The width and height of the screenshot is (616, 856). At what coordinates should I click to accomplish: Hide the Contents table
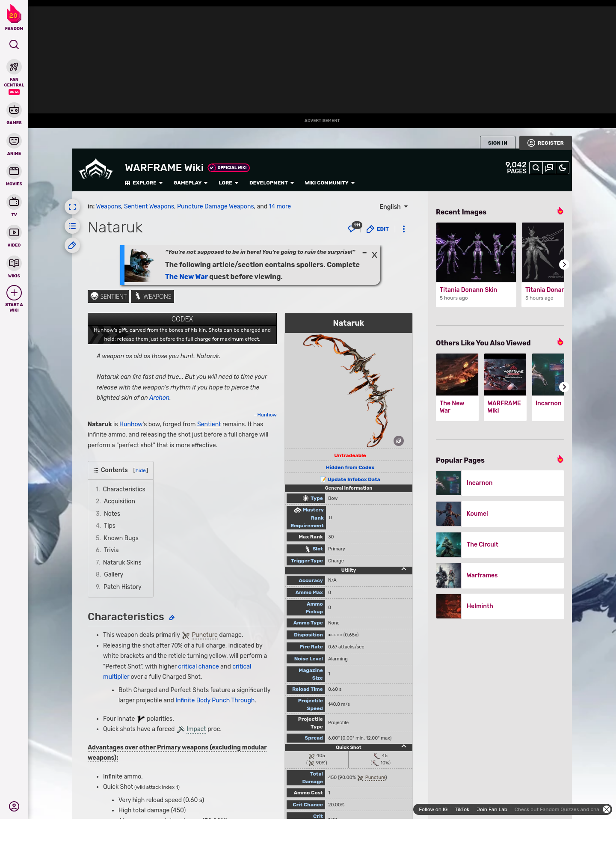pos(141,470)
